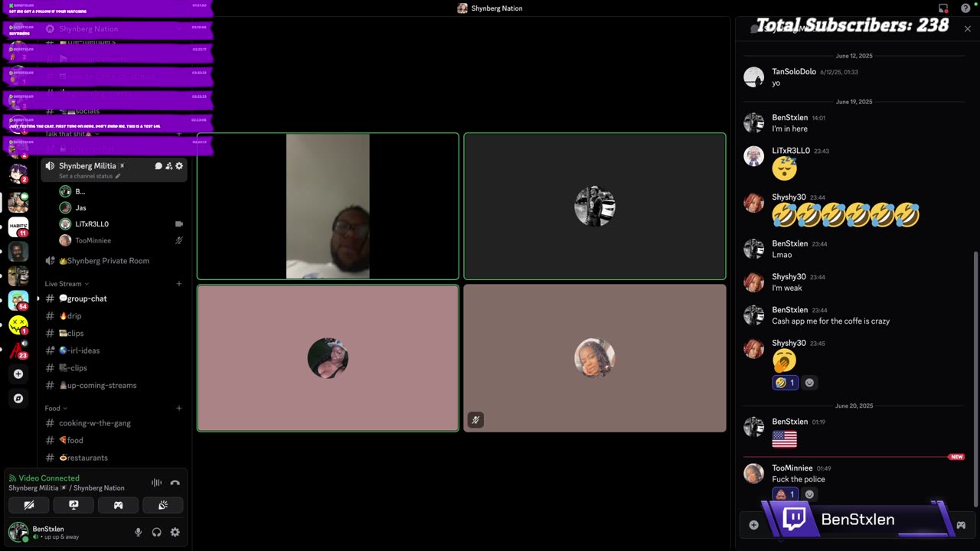This screenshot has height=551, width=980.
Task: Close the voice channel chat panel
Action: click(x=968, y=29)
